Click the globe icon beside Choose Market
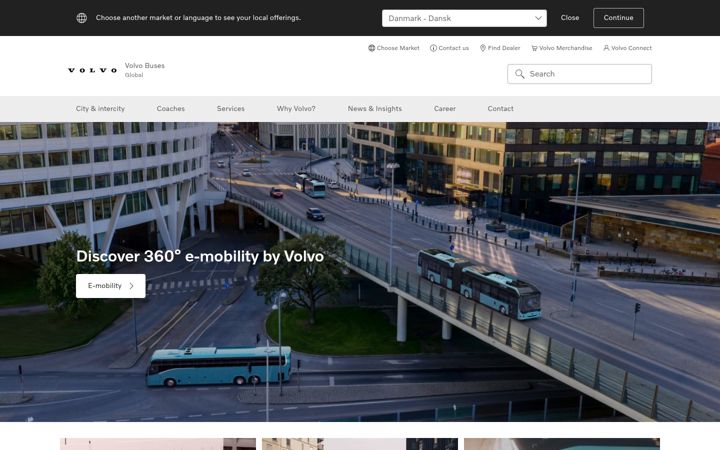The width and height of the screenshot is (720, 450). pyautogui.click(x=371, y=48)
